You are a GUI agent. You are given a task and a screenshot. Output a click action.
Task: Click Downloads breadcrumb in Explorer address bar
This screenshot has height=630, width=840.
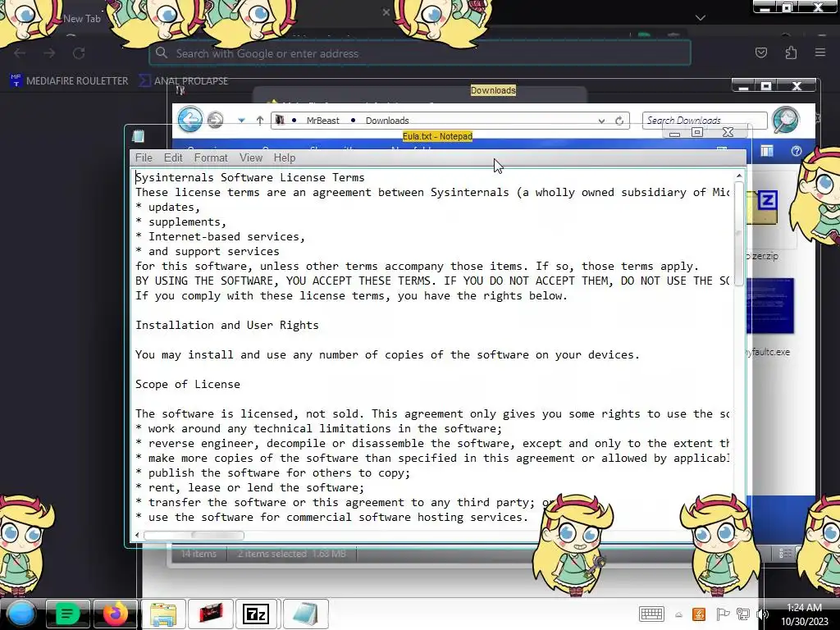(x=387, y=121)
